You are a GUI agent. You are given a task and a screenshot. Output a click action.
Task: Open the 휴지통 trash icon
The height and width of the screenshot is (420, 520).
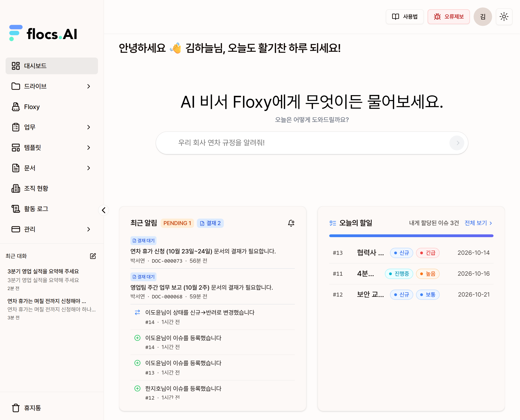pyautogui.click(x=16, y=408)
